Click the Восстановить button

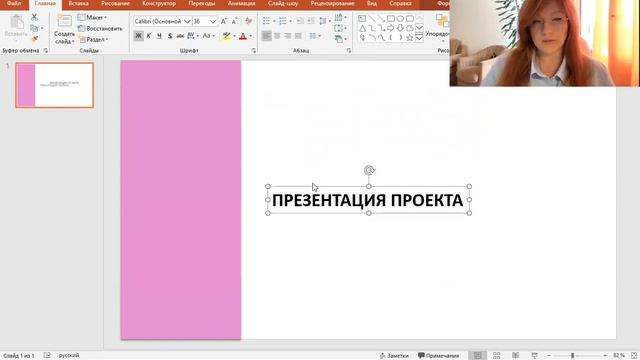tap(100, 29)
